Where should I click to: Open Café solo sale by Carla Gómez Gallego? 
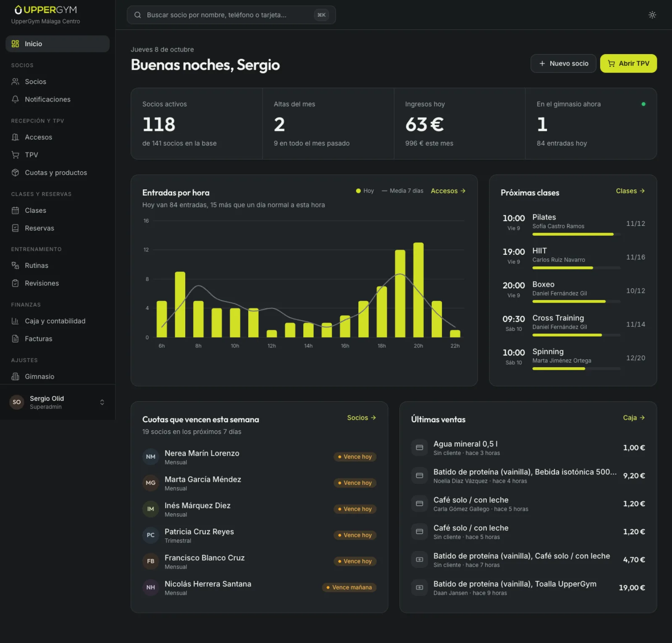[x=528, y=504]
